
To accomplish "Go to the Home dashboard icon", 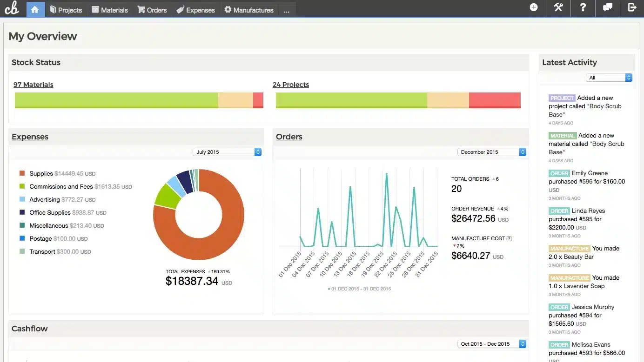I will tap(35, 9).
